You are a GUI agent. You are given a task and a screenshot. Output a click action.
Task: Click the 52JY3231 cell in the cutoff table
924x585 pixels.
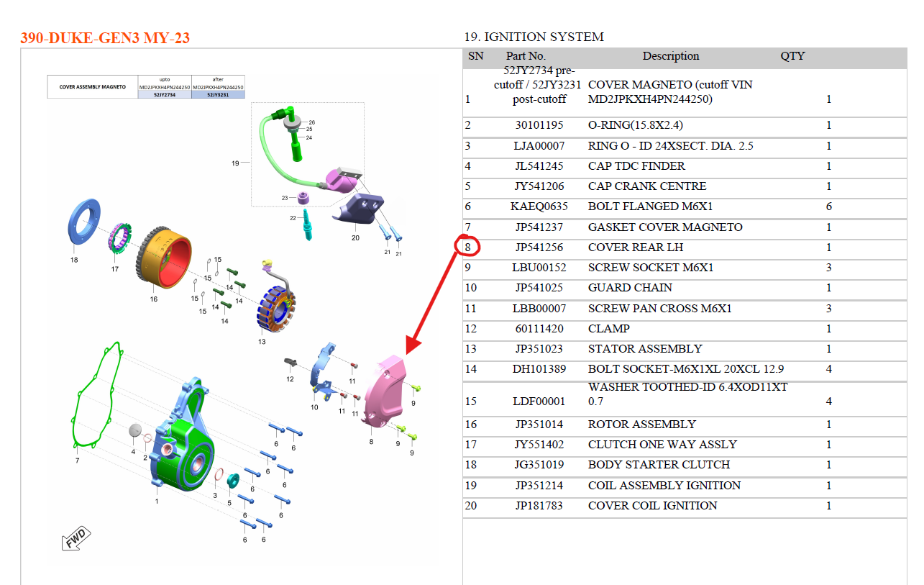(219, 94)
